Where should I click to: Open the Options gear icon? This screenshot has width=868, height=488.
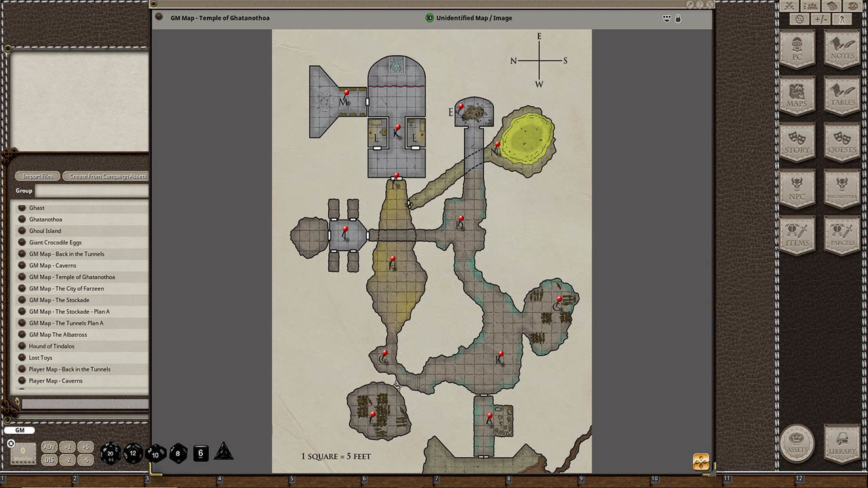tap(799, 20)
